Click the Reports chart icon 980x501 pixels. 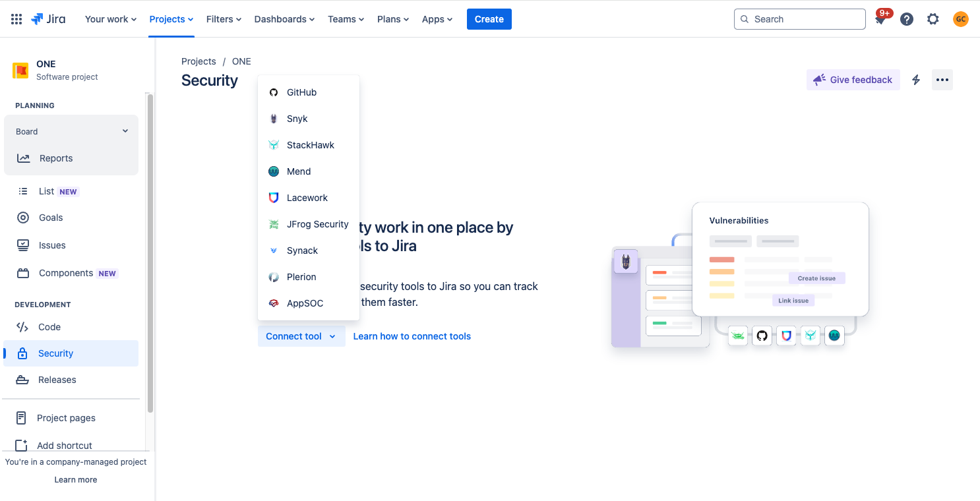pos(24,158)
